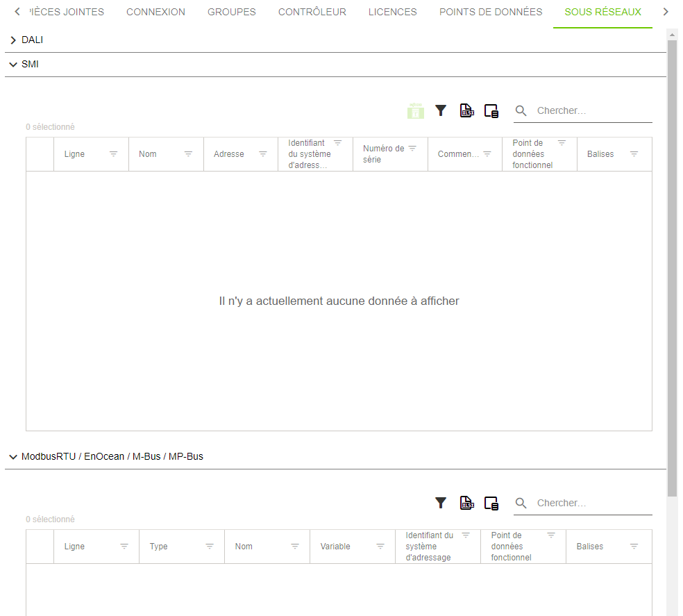Select the Sous réseaux tab
Image resolution: width=683 pixels, height=616 pixels.
(603, 12)
